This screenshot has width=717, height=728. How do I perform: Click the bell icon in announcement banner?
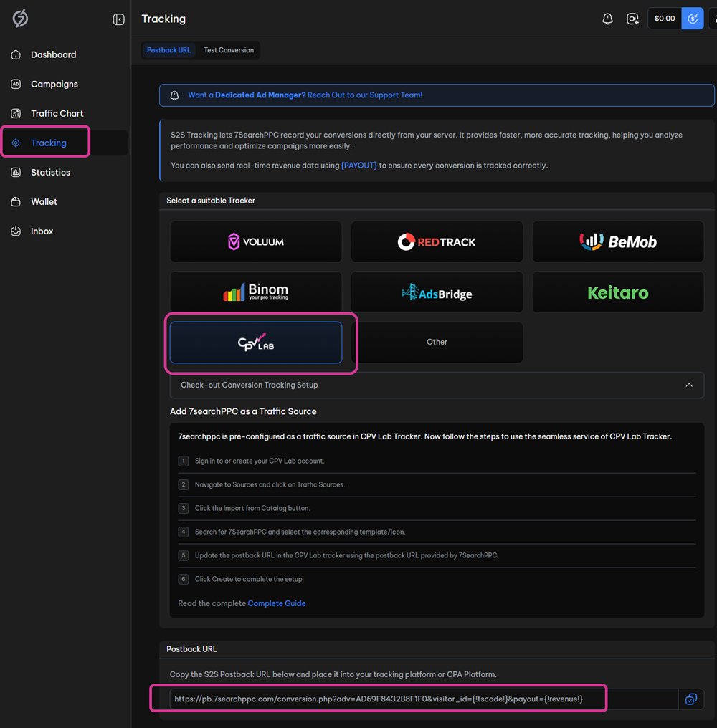pyautogui.click(x=175, y=95)
